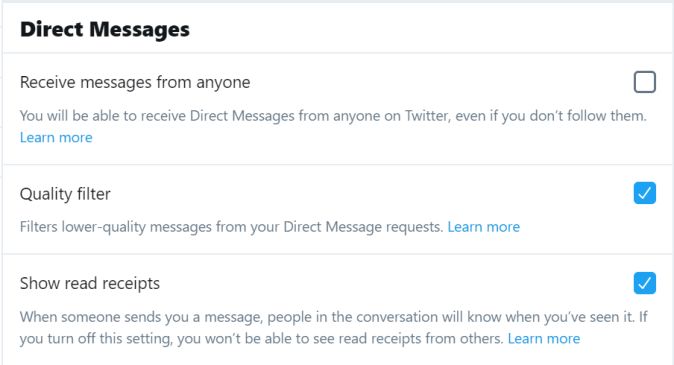
Task: Select the Show read receipts label
Action: click(90, 283)
